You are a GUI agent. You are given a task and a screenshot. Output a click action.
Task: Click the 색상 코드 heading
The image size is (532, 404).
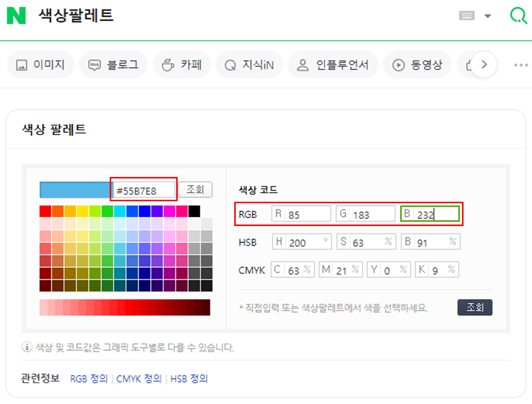click(x=258, y=189)
